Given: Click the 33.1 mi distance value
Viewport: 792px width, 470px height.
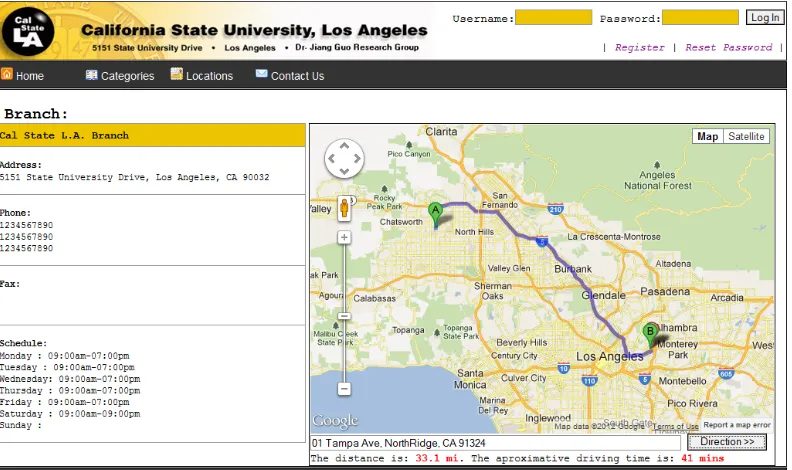Looking at the screenshot, I should pos(437,458).
